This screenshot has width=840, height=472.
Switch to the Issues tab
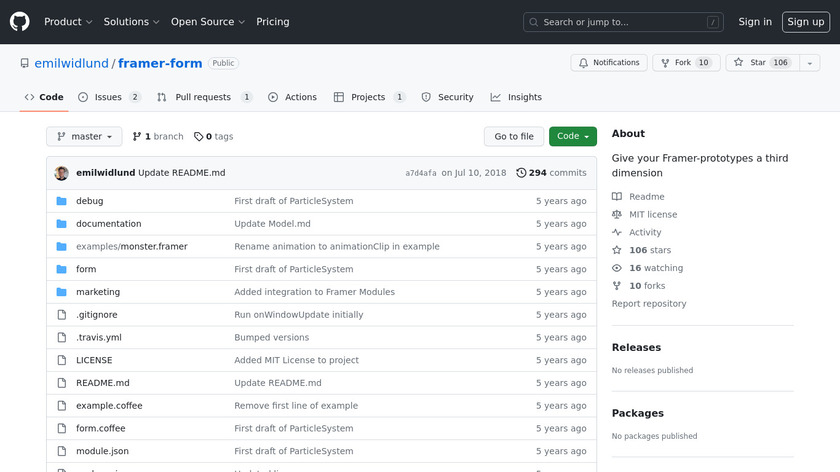(108, 97)
